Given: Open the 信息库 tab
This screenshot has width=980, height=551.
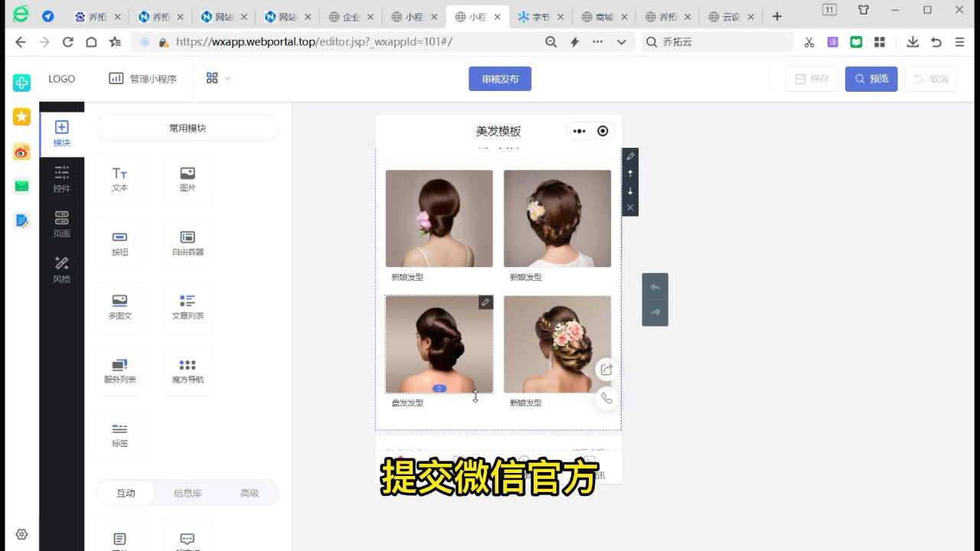Looking at the screenshot, I should coord(188,493).
